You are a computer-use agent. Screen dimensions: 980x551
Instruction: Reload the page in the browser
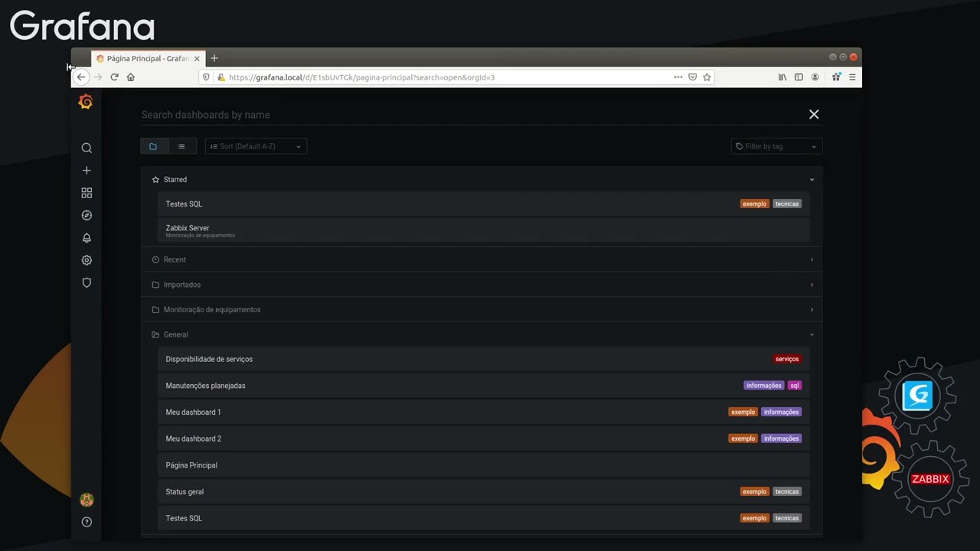click(114, 77)
